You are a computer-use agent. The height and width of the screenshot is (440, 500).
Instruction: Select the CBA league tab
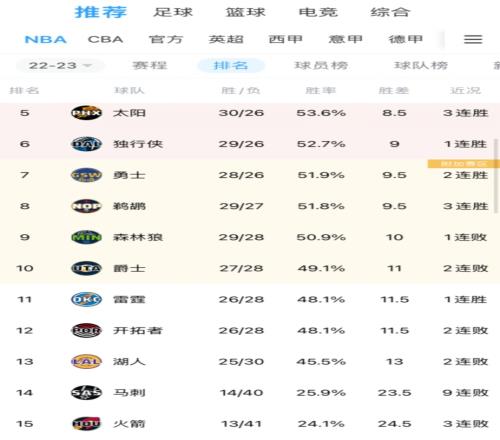[x=105, y=39]
